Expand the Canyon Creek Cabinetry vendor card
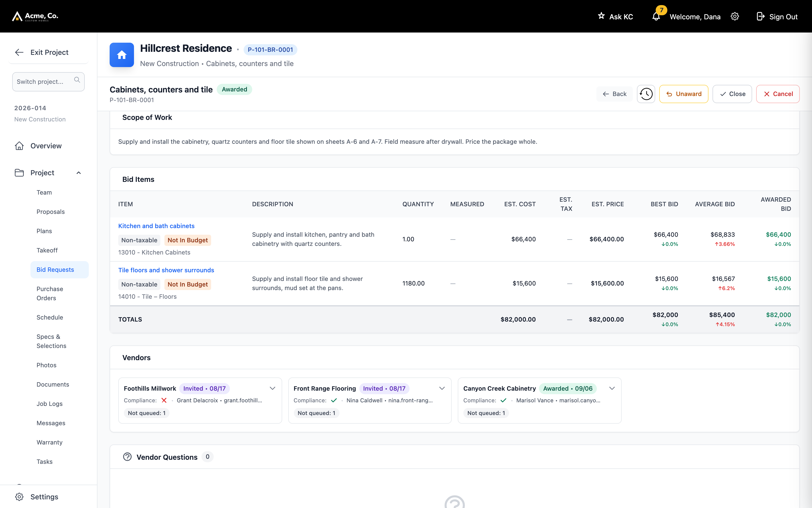 click(x=612, y=388)
